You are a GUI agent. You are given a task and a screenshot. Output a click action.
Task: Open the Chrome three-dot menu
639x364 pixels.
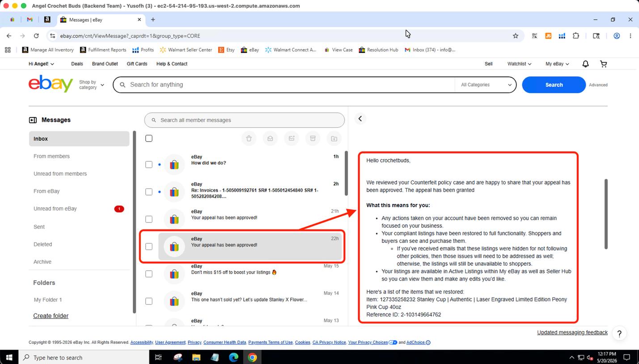tap(631, 36)
